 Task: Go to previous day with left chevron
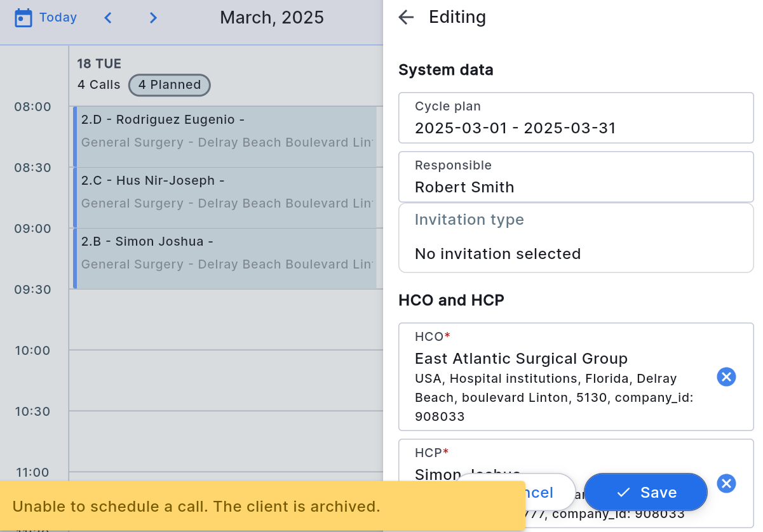[108, 18]
